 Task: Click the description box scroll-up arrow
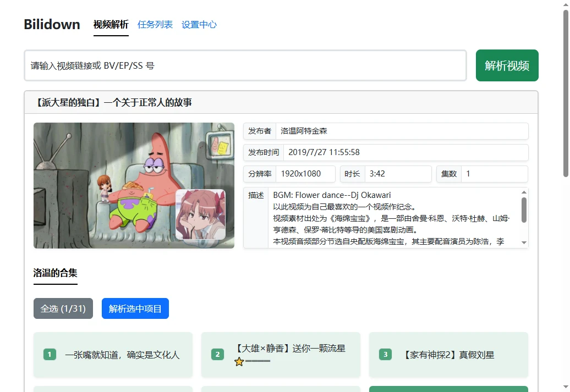tap(524, 192)
